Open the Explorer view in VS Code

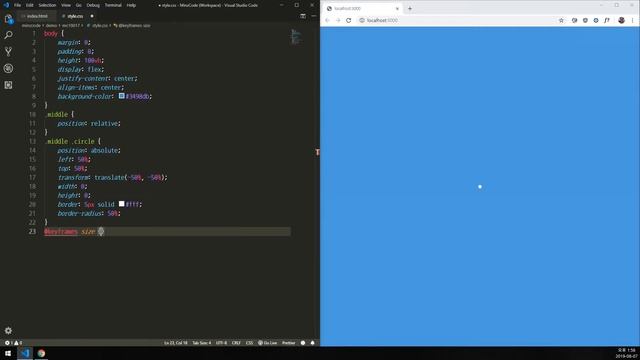(x=8, y=19)
